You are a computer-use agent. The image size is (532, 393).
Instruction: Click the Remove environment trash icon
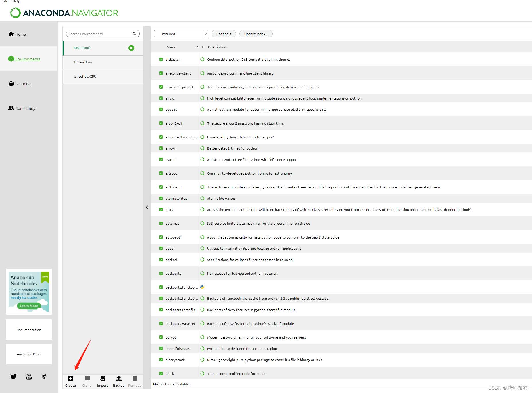pos(135,379)
